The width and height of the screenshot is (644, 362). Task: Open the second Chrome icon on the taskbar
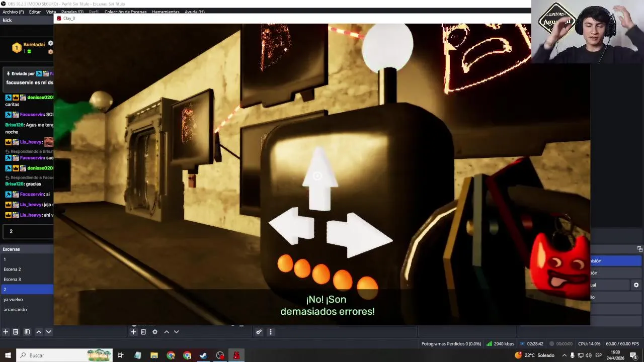(187, 355)
